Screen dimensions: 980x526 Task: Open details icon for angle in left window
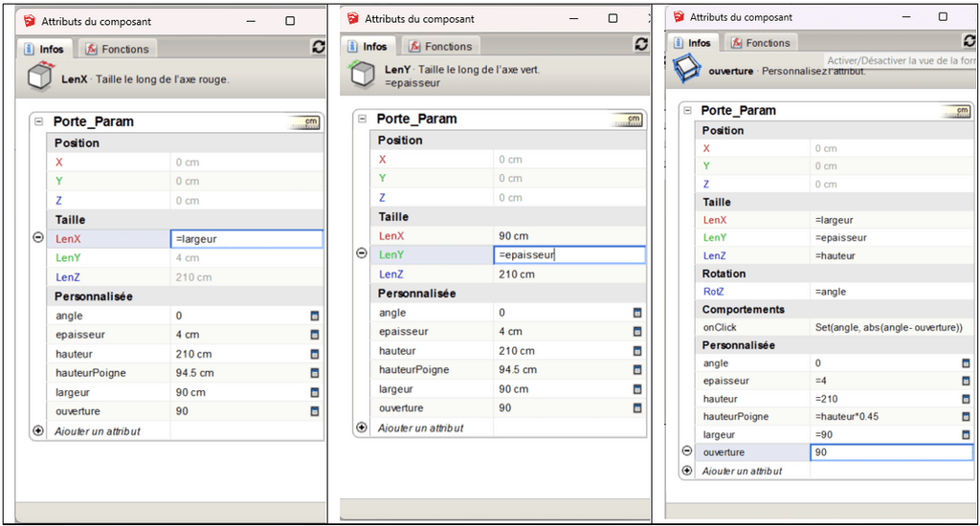[314, 316]
